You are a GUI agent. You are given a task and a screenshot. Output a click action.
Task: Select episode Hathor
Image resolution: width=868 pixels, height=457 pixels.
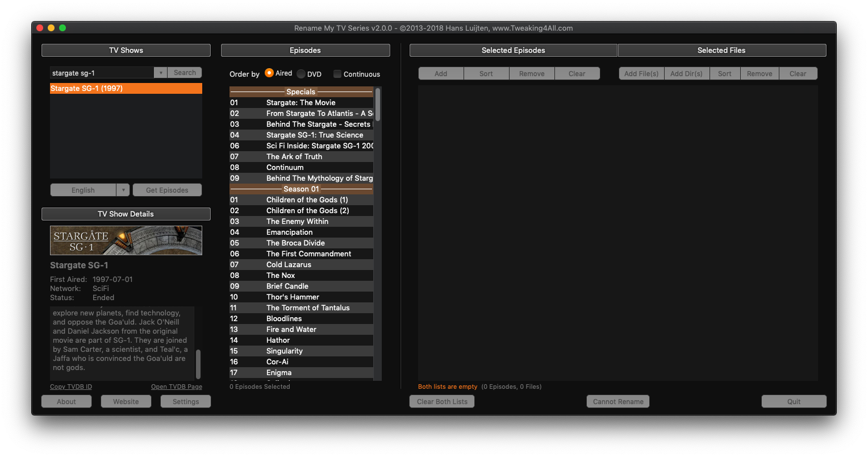pyautogui.click(x=301, y=340)
